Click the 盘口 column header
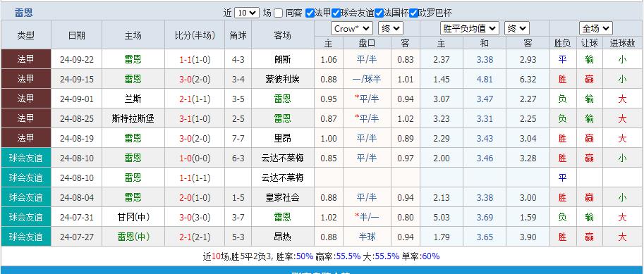 point(367,43)
